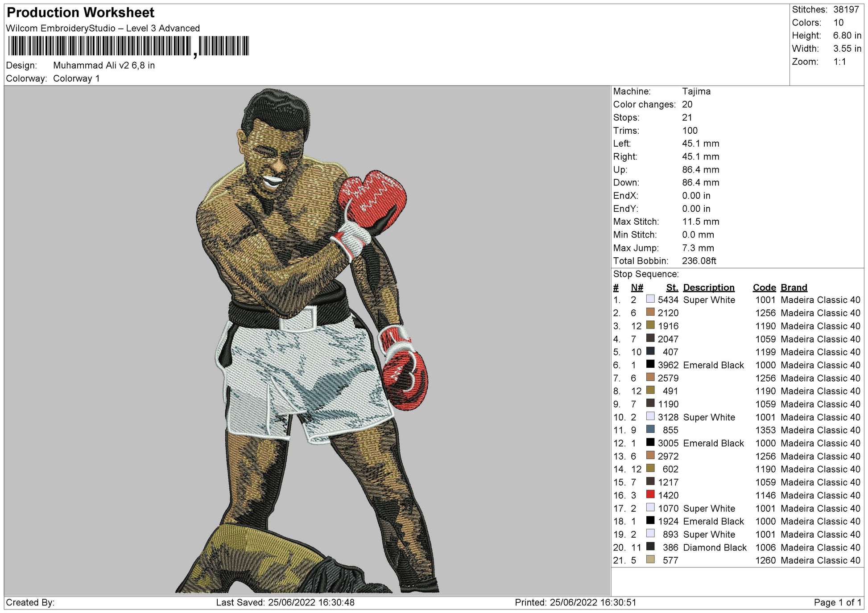Select the brown swatch in stop 2

(650, 312)
